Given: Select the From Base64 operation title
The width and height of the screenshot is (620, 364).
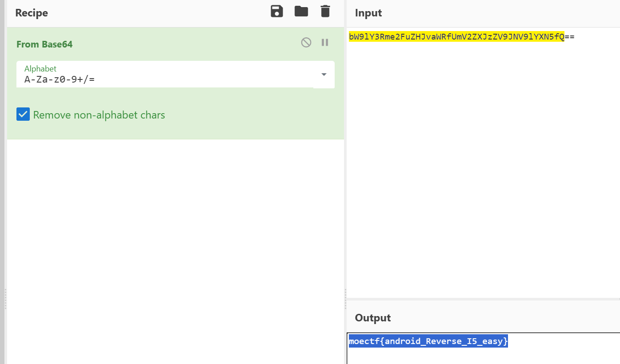Looking at the screenshot, I should (44, 44).
